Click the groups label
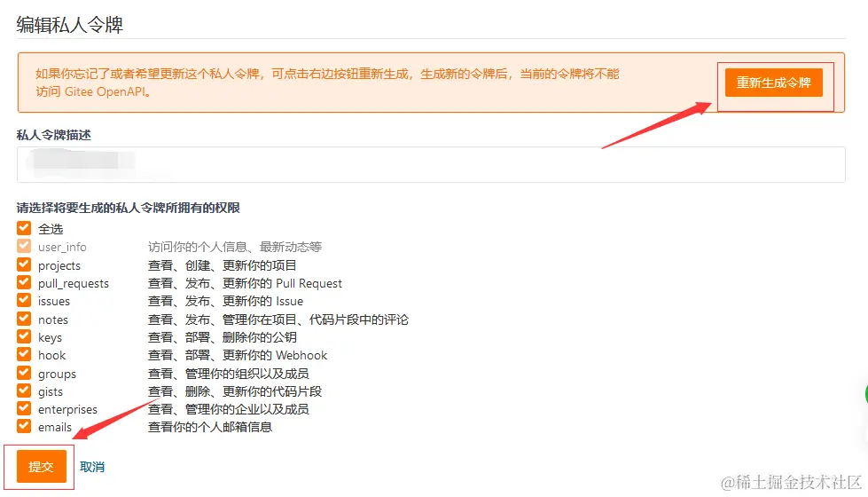This screenshot has width=868, height=497. pyautogui.click(x=57, y=375)
